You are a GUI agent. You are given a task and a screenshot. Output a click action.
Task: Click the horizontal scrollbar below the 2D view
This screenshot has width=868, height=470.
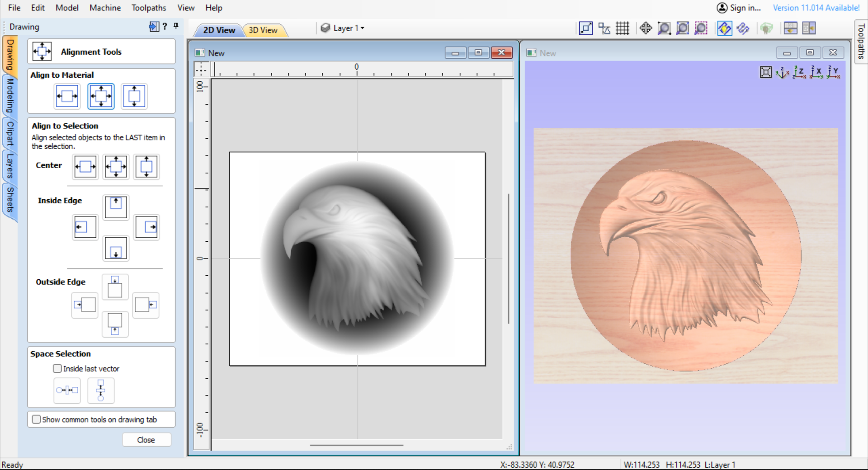point(356,446)
